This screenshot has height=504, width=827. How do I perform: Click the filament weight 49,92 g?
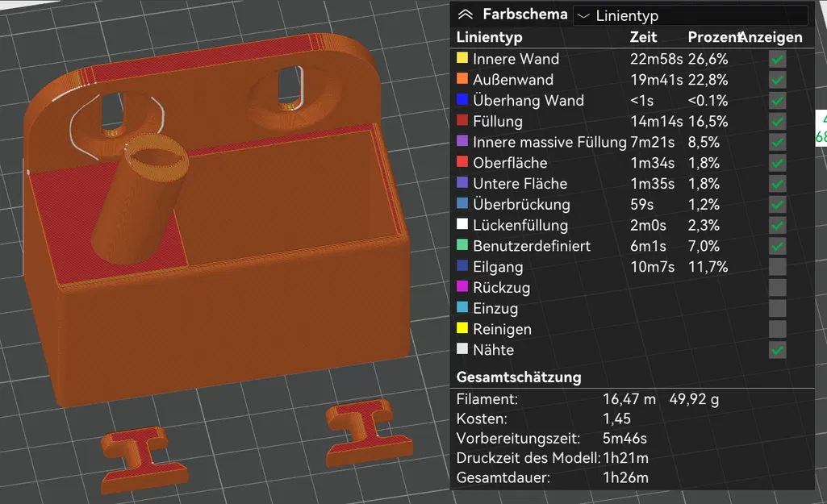(x=694, y=399)
